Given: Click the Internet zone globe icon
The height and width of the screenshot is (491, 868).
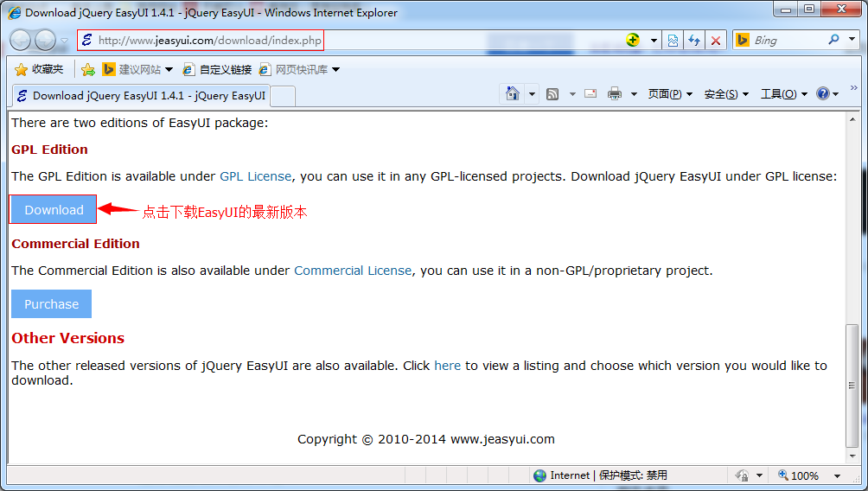Looking at the screenshot, I should (539, 475).
